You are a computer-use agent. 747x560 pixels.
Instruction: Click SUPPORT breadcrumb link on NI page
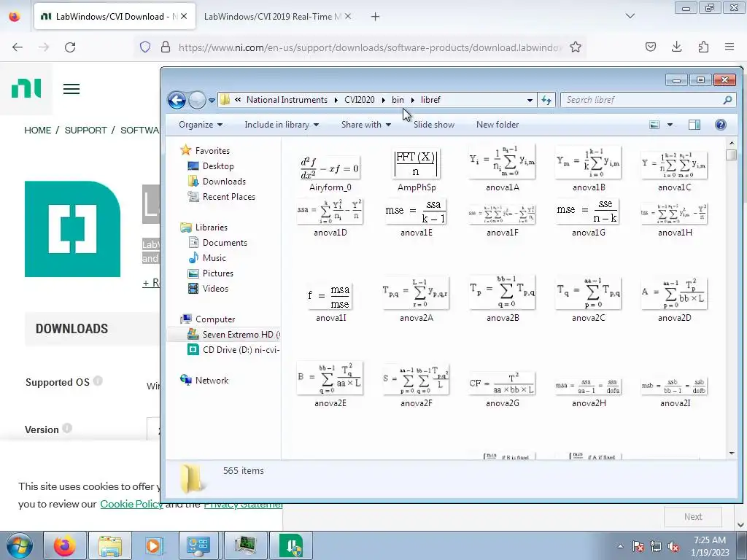[x=86, y=131]
